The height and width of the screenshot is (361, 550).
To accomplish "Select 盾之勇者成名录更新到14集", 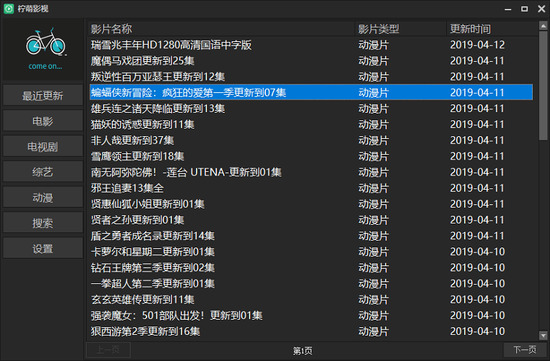I will (x=311, y=236).
